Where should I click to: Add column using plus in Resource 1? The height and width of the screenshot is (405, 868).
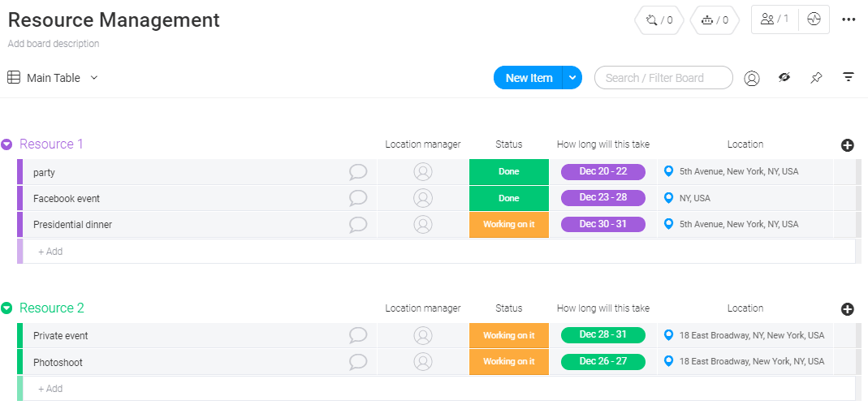pyautogui.click(x=848, y=145)
